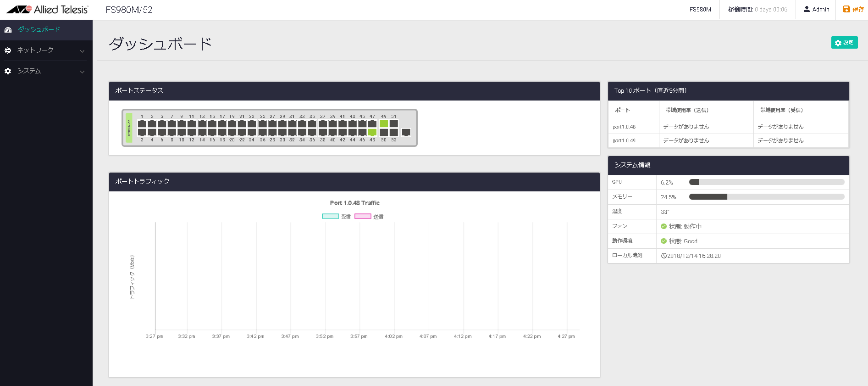Open the ネットワーク sidebar menu
The image size is (868, 386).
[35, 50]
